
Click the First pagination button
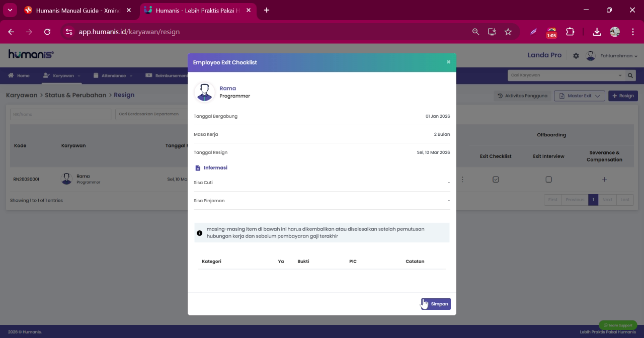(x=552, y=200)
